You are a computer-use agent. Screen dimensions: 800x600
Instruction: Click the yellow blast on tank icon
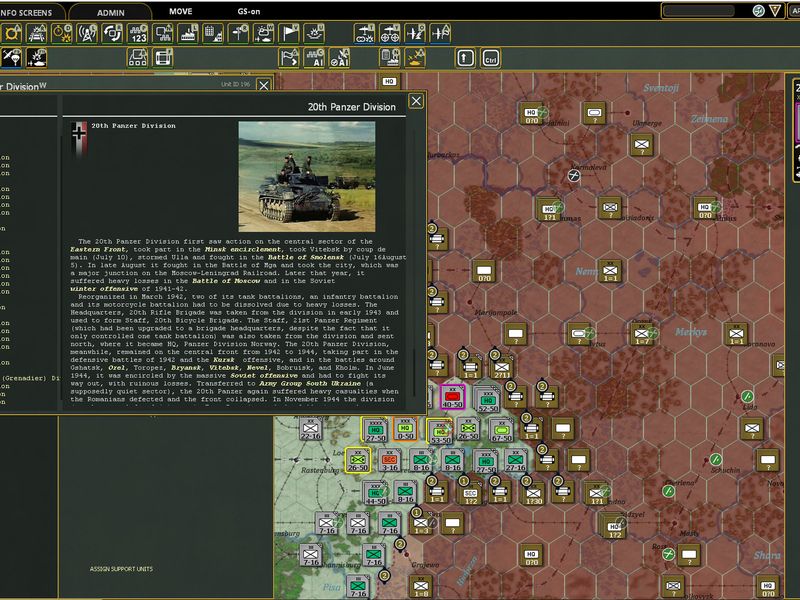[x=415, y=58]
